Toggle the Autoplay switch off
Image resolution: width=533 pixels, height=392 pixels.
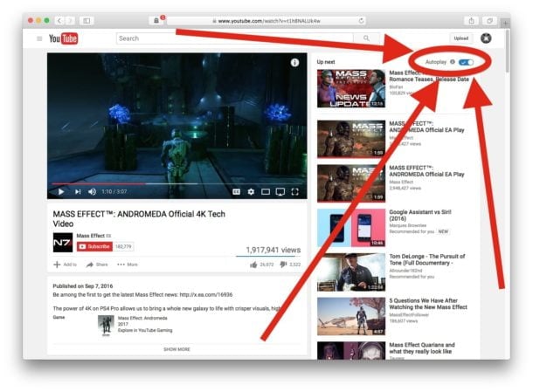click(x=466, y=63)
